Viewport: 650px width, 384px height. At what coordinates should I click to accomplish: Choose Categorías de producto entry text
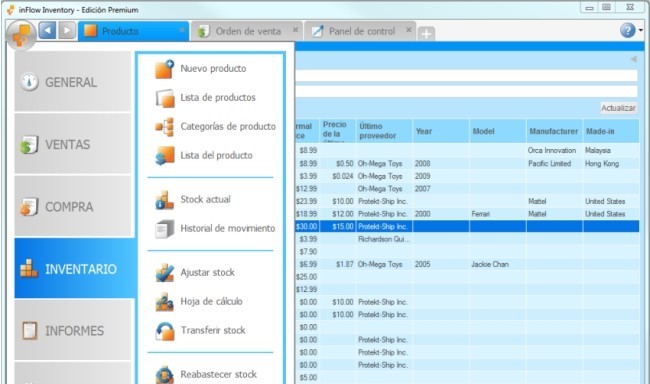click(x=228, y=126)
